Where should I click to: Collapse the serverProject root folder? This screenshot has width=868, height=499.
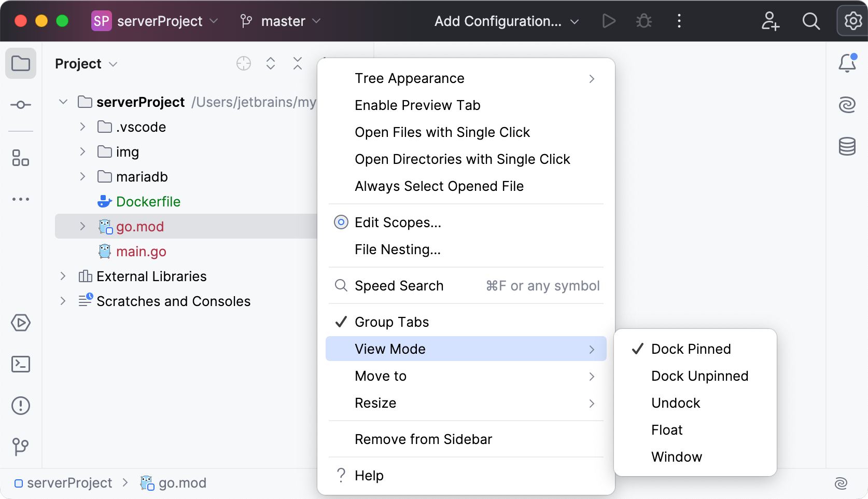pos(63,102)
